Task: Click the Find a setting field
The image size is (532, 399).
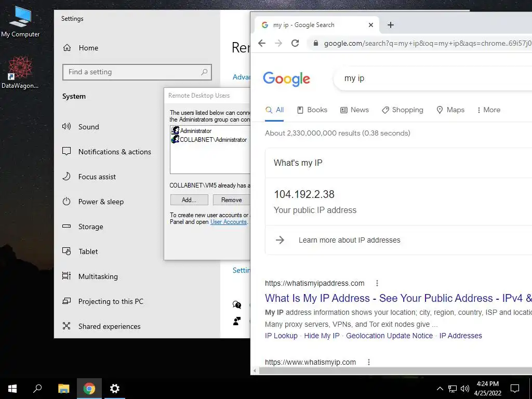Action: pos(137,72)
